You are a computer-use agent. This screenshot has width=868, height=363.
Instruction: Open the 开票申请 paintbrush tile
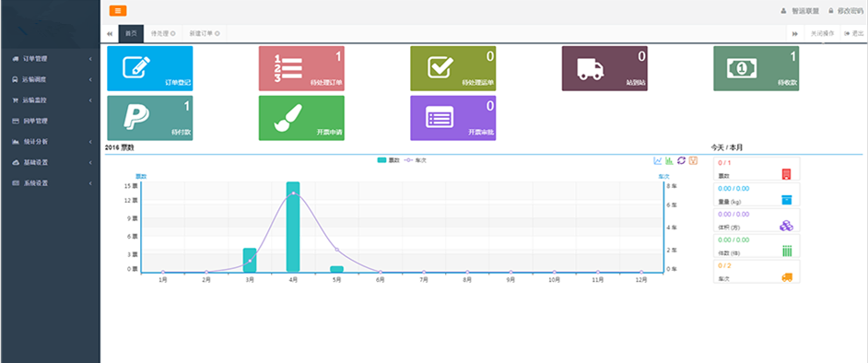coord(301,118)
